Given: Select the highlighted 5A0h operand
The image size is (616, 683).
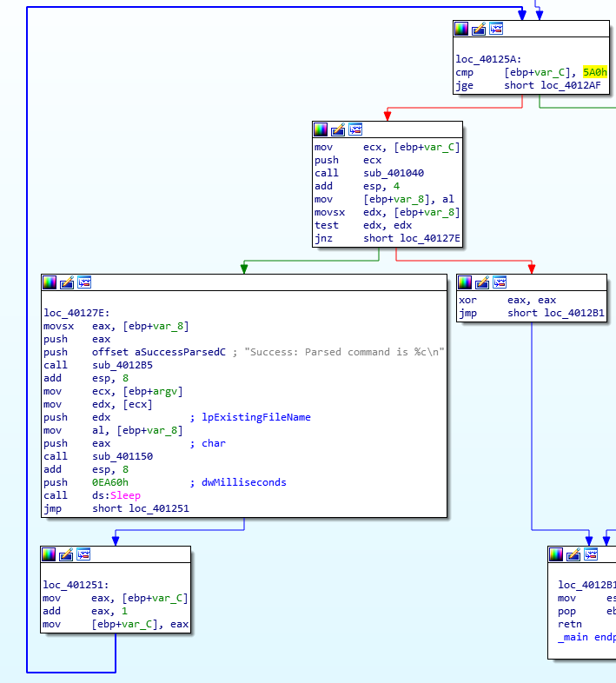Looking at the screenshot, I should (594, 72).
